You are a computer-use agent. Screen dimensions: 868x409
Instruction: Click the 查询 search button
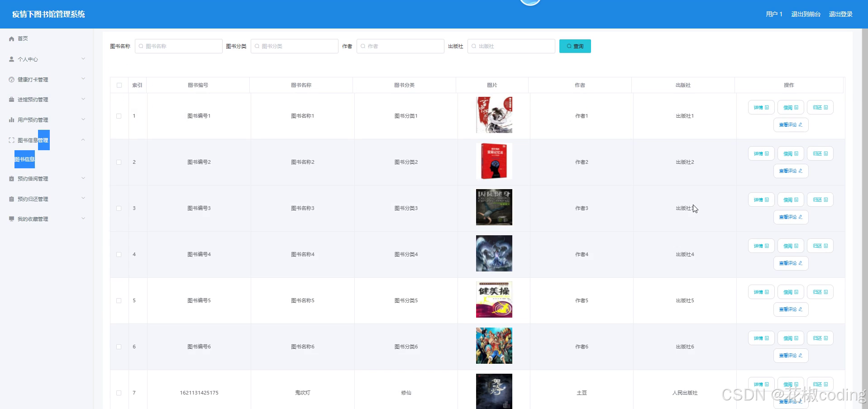(x=575, y=46)
